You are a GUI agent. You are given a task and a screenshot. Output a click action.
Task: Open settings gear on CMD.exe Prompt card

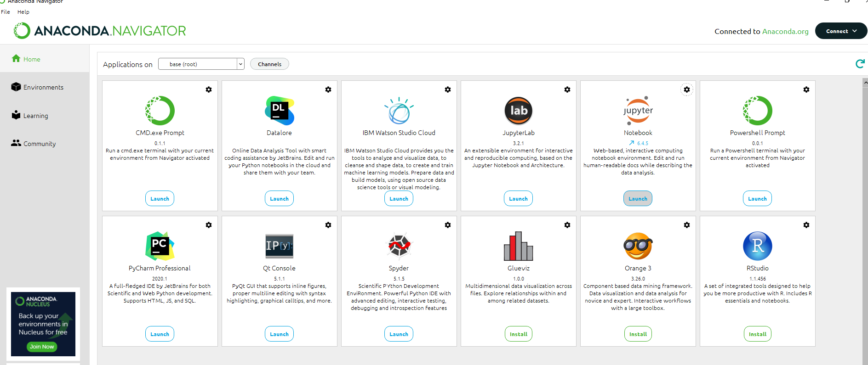pos(209,90)
